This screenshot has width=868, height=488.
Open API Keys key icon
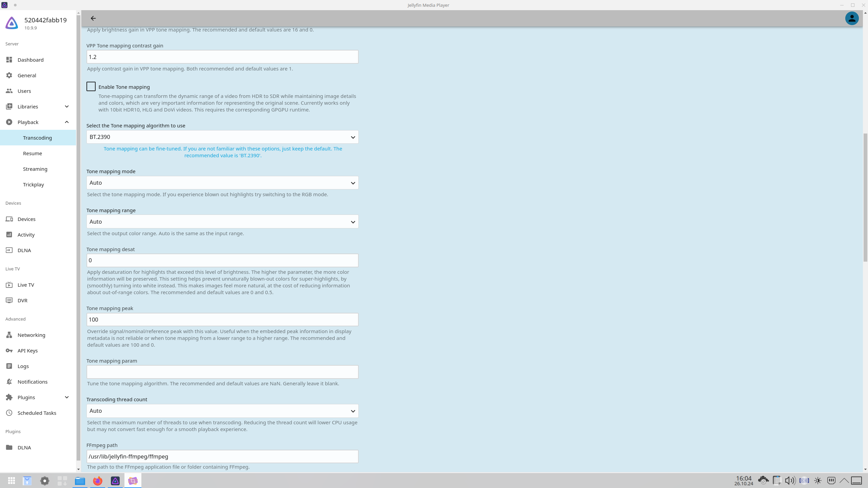tap(9, 350)
